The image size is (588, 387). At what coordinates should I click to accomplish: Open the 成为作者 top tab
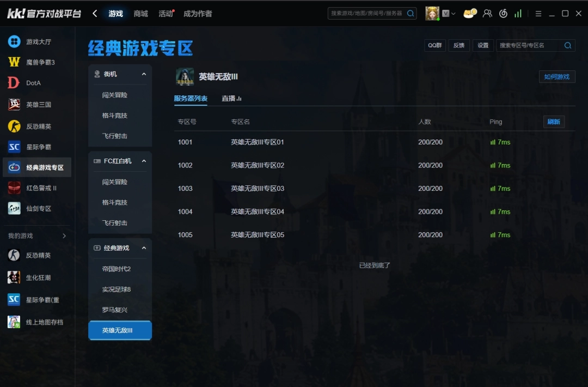[x=198, y=14]
